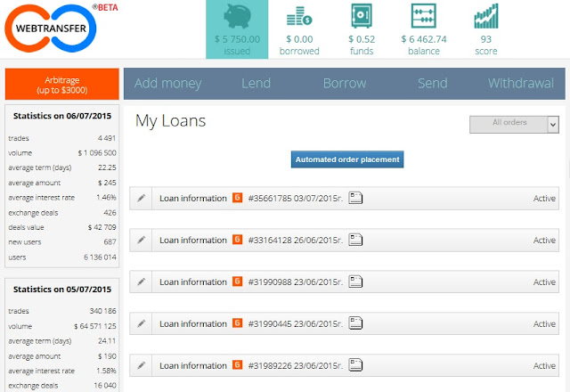
Task: Click orange G badge on loan #31990988
Action: 238,282
